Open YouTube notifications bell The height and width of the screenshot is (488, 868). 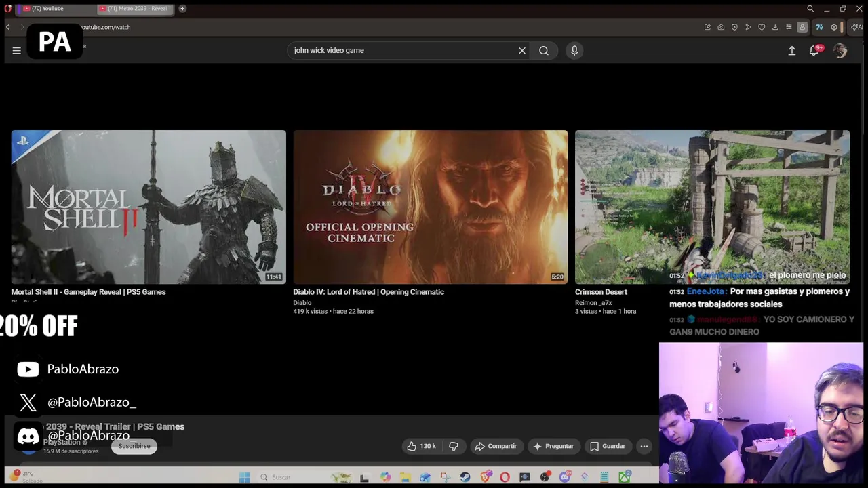[x=814, y=50]
